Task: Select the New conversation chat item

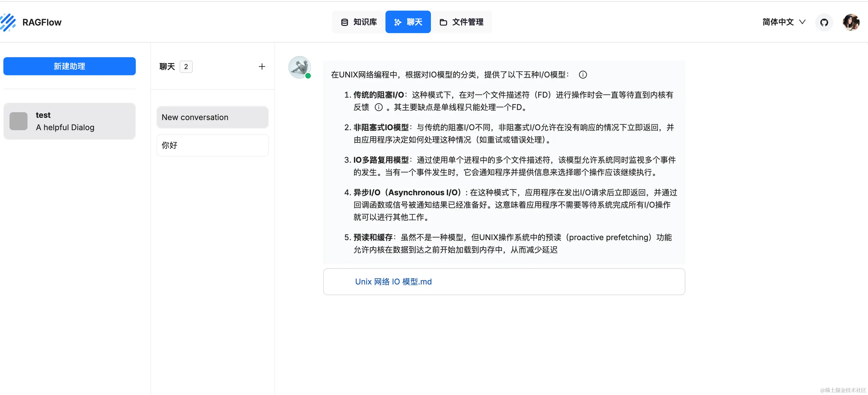Action: pyautogui.click(x=212, y=117)
